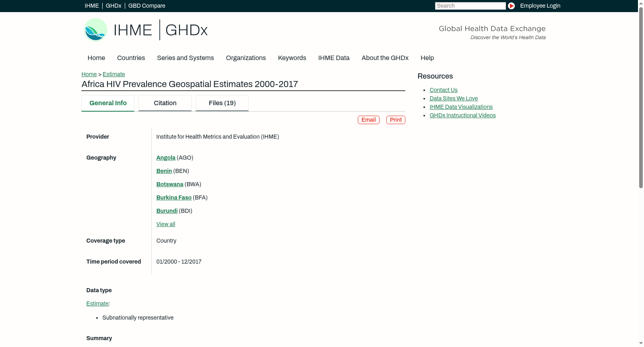
Task: Follow the Estimate breadcrumb link
Action: [x=114, y=74]
